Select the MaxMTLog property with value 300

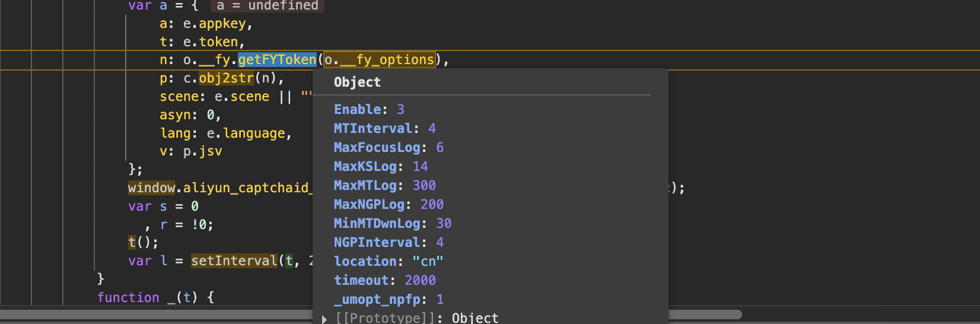(385, 186)
